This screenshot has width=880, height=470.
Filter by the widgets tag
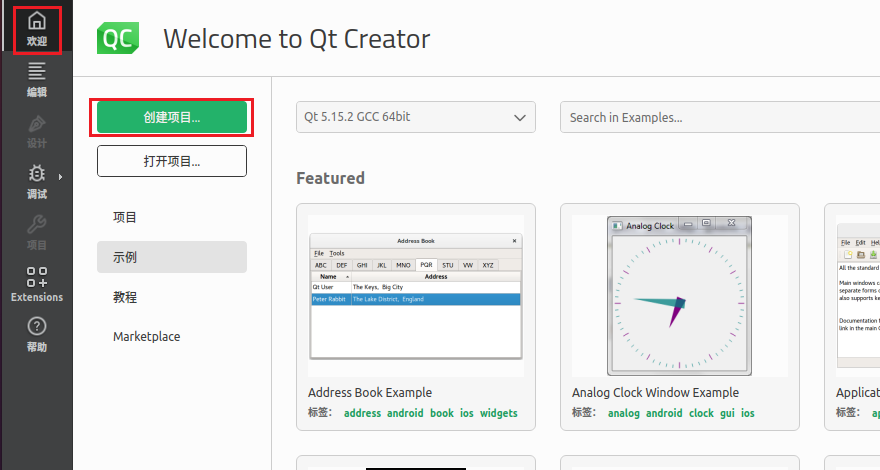point(499,413)
